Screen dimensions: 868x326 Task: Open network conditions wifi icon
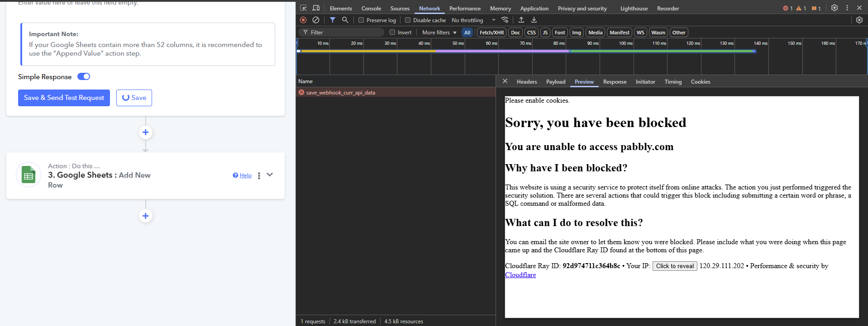(x=505, y=20)
